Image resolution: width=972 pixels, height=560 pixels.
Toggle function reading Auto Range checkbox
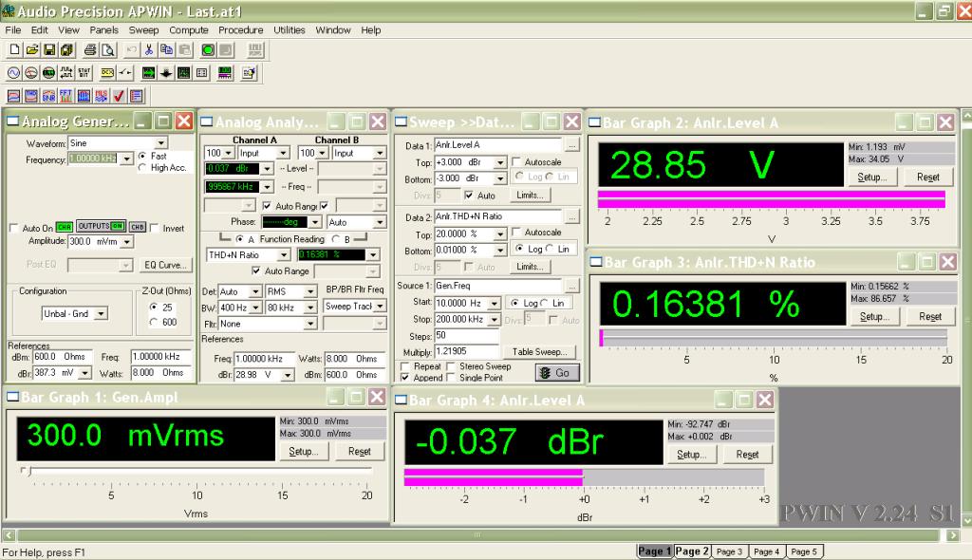click(256, 271)
